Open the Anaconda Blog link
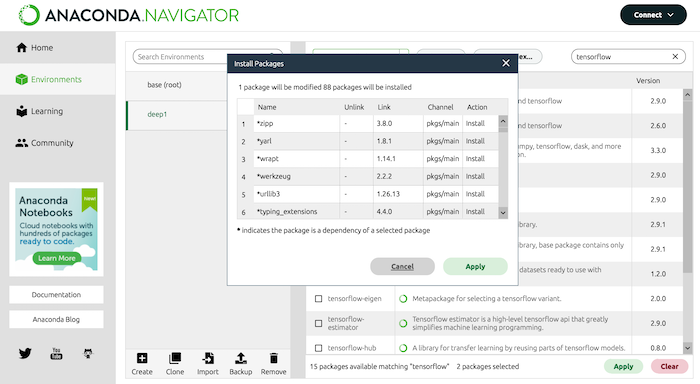The width and height of the screenshot is (700, 384). [x=56, y=319]
